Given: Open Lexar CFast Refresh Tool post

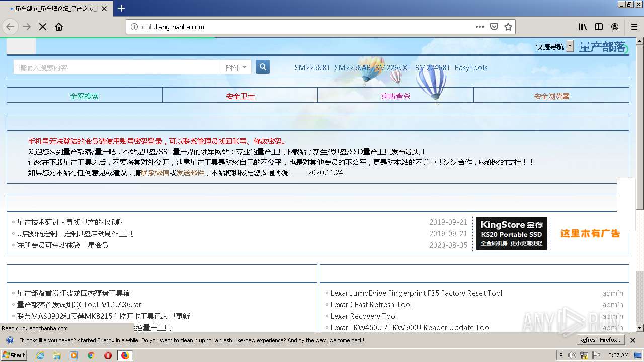Looking at the screenshot, I should 371,305.
